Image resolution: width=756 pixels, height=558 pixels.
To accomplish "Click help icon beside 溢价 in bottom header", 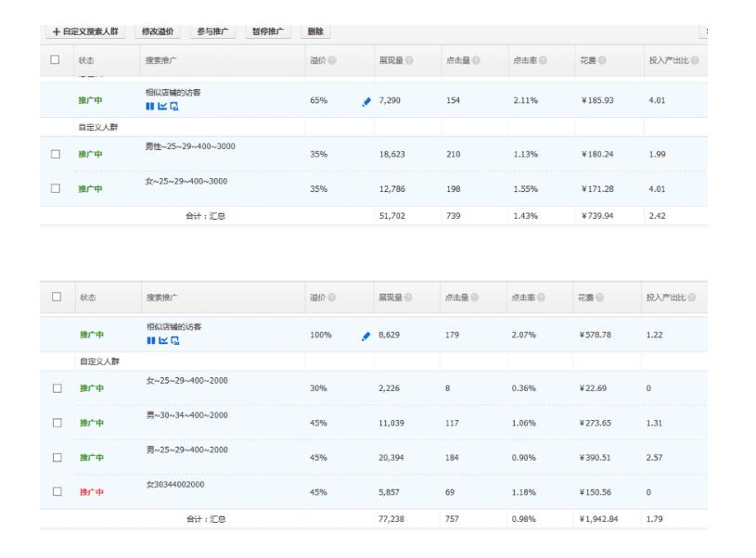I will (x=332, y=298).
